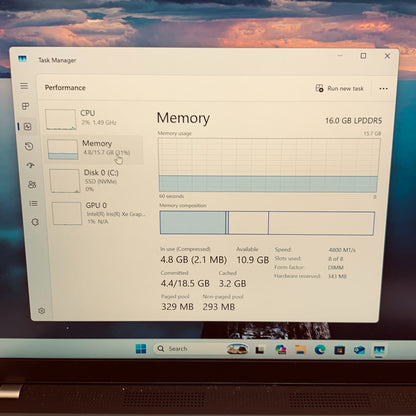Select the CPU performance item
Screen dimensions: 416x416
[94, 118]
